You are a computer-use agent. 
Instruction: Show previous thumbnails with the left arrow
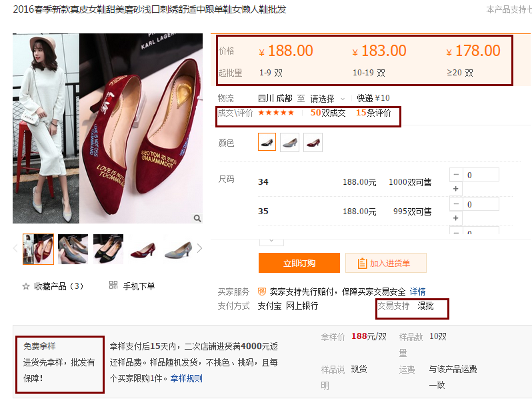coord(17,249)
